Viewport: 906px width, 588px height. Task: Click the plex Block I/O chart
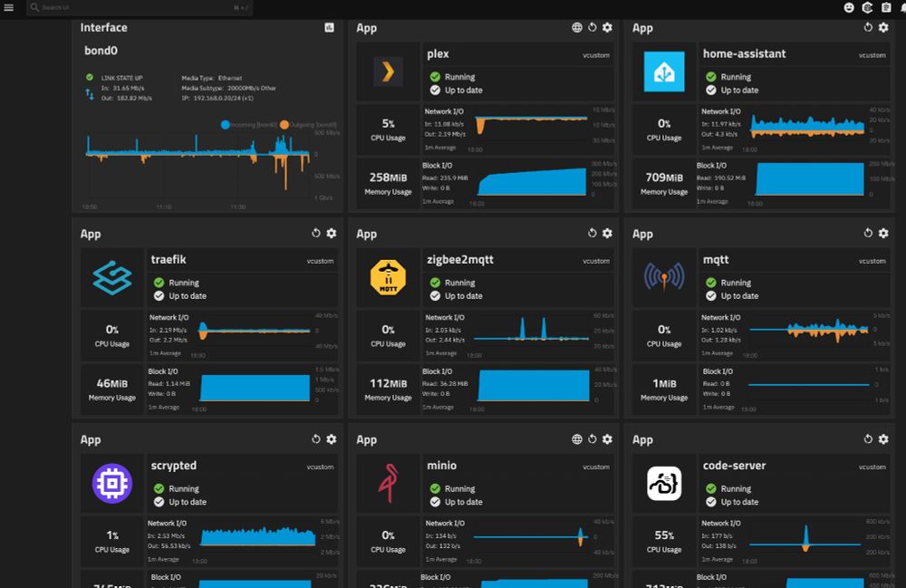pyautogui.click(x=532, y=181)
